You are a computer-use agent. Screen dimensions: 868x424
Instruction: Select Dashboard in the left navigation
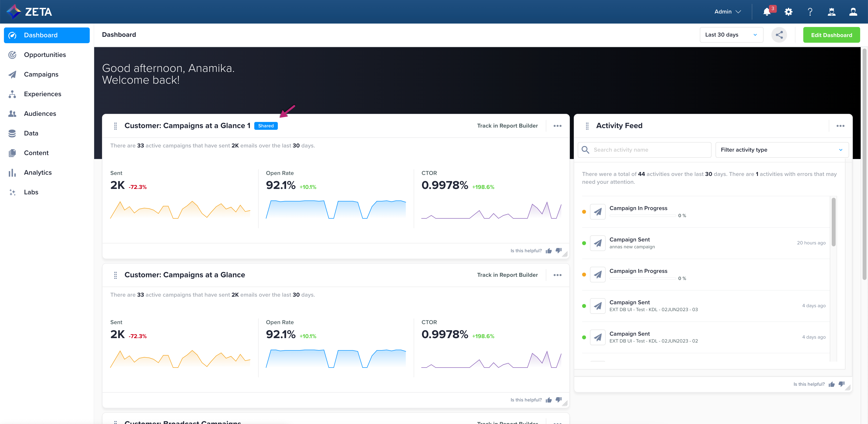40,35
